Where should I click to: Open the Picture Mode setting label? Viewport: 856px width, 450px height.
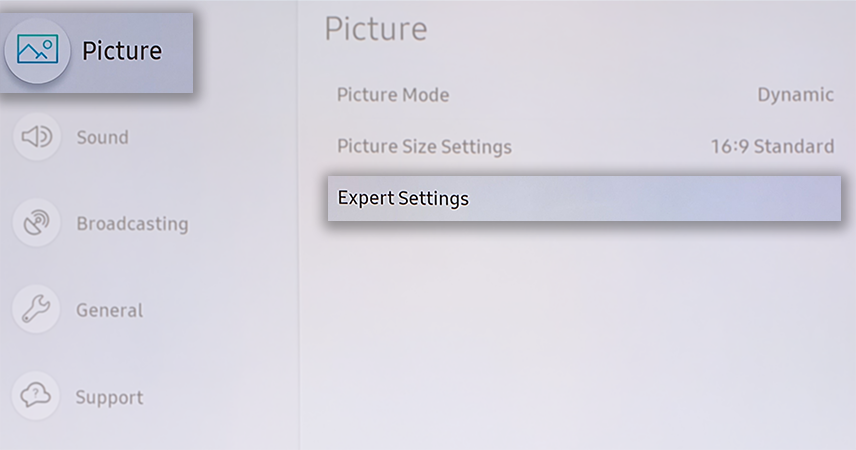click(x=393, y=95)
